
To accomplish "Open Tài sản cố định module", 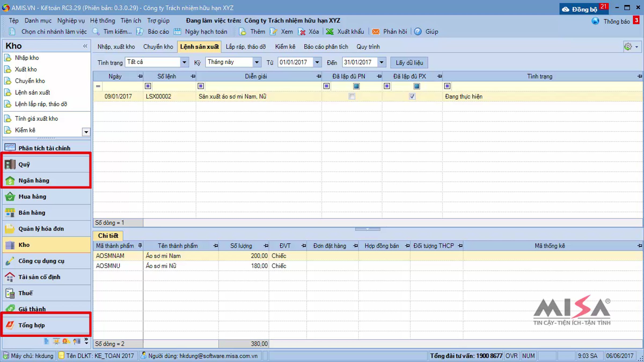I will tap(46, 277).
